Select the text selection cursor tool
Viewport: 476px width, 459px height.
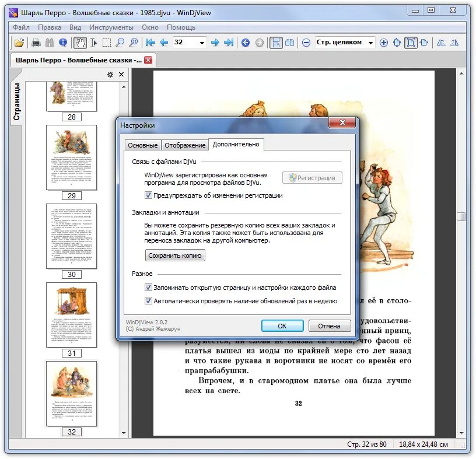(93, 43)
